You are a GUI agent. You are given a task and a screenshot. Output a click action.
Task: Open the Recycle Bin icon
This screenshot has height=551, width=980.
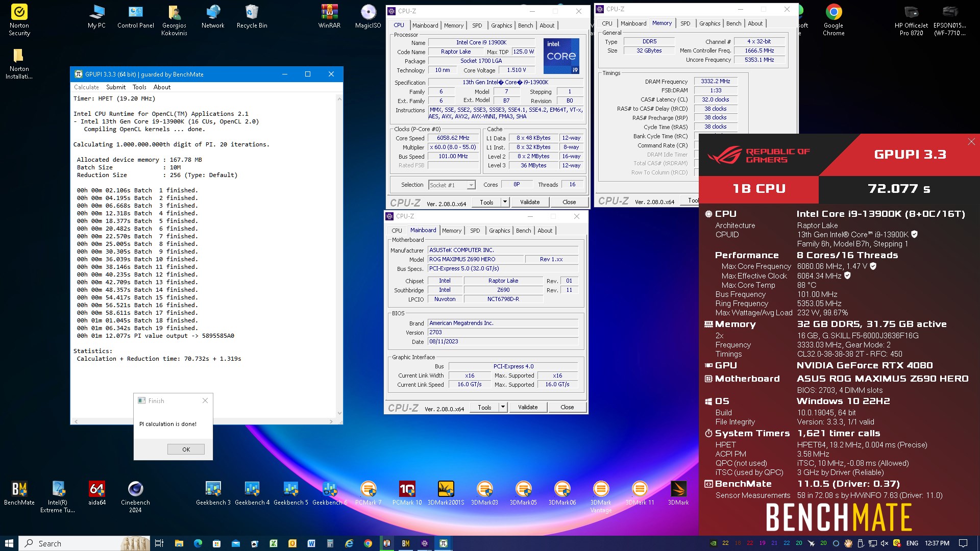tap(252, 17)
